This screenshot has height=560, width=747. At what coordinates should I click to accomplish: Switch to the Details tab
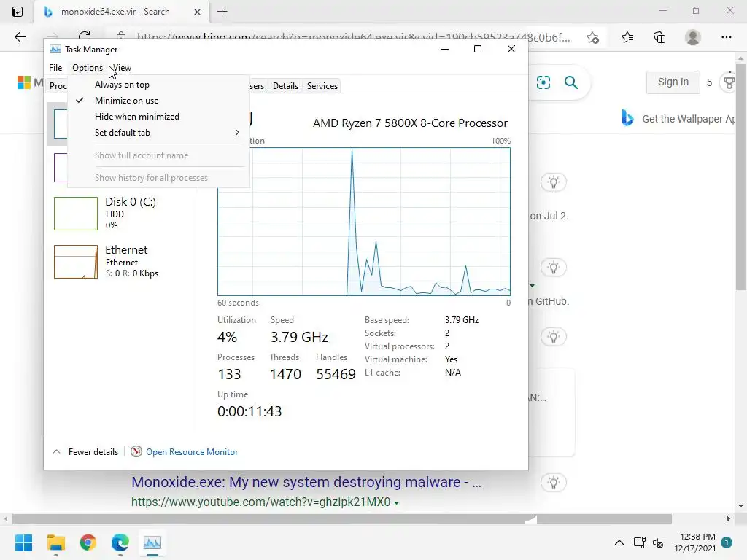pos(285,86)
